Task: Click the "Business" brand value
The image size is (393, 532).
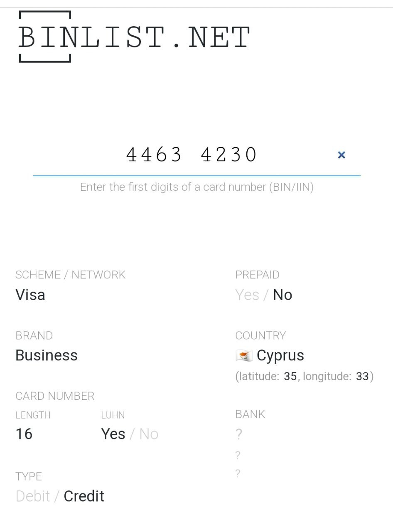Action: pyautogui.click(x=47, y=356)
